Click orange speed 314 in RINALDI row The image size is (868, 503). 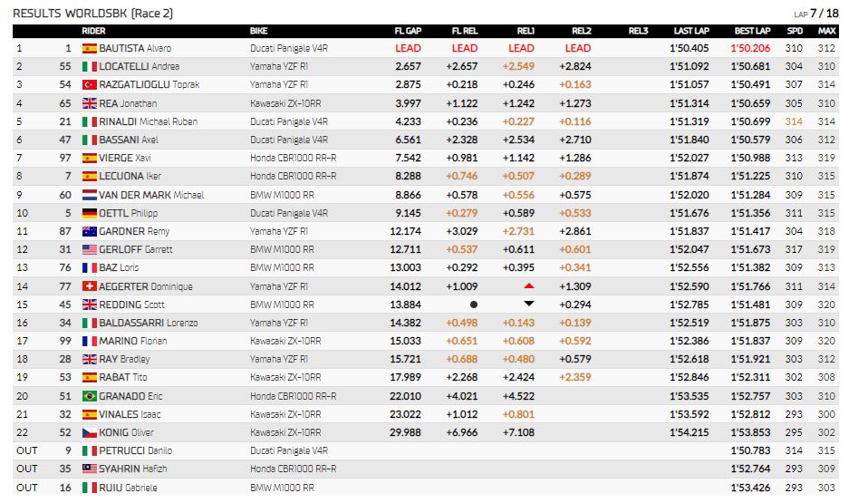[794, 121]
